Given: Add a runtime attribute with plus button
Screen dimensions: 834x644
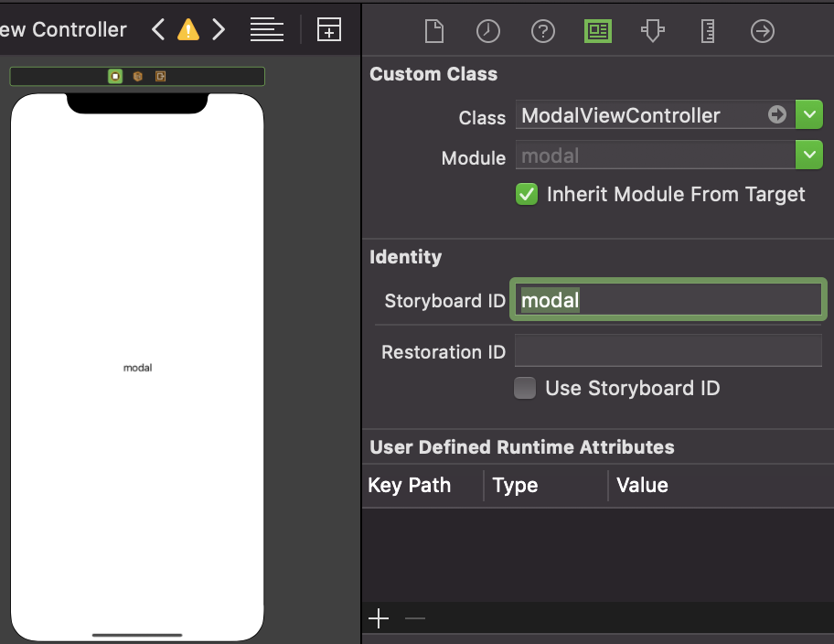Looking at the screenshot, I should coord(379,617).
